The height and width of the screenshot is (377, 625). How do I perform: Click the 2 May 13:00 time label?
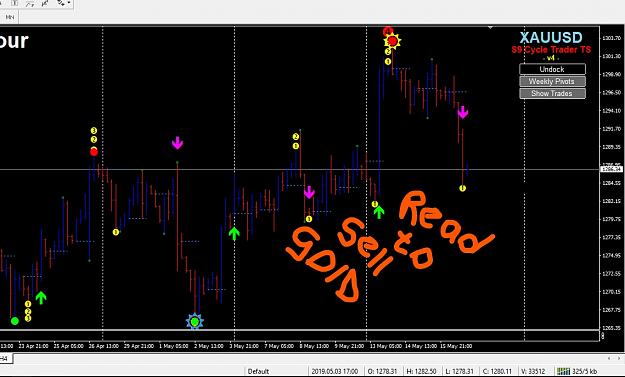tap(209, 346)
